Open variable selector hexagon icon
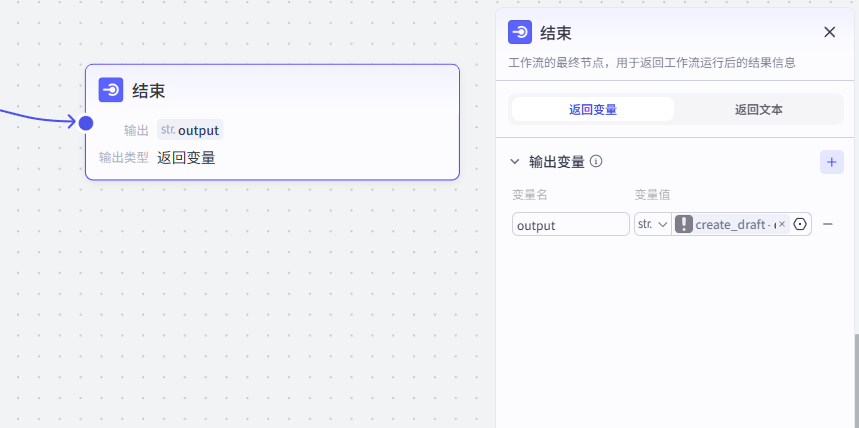Image resolution: width=859 pixels, height=428 pixels. pyautogui.click(x=800, y=224)
